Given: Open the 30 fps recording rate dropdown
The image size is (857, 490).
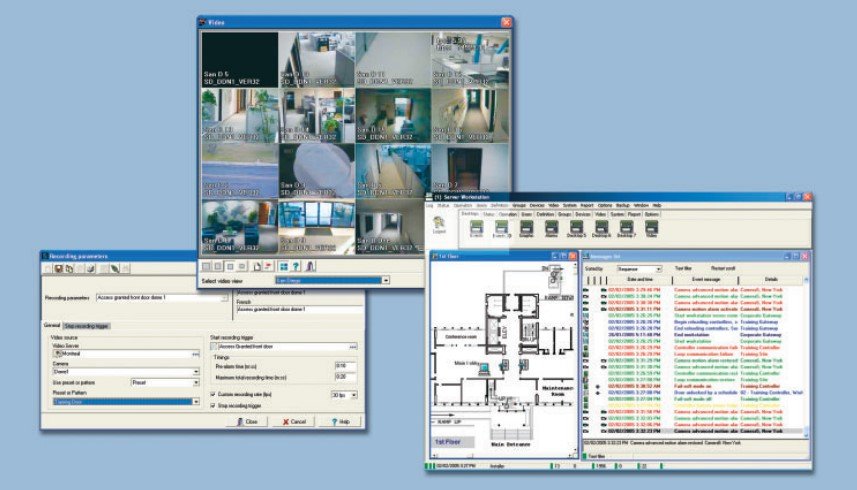Looking at the screenshot, I should coord(354,394).
